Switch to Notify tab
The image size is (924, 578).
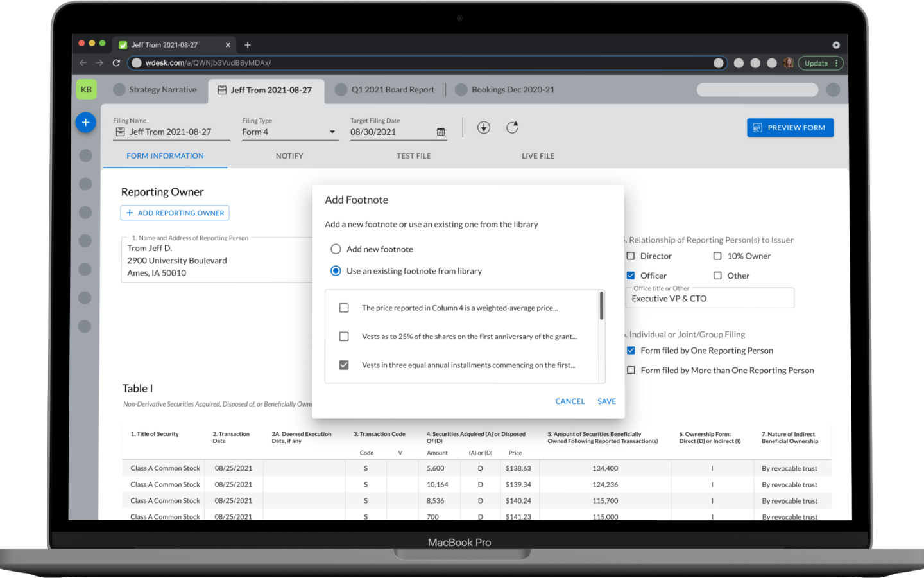click(289, 156)
